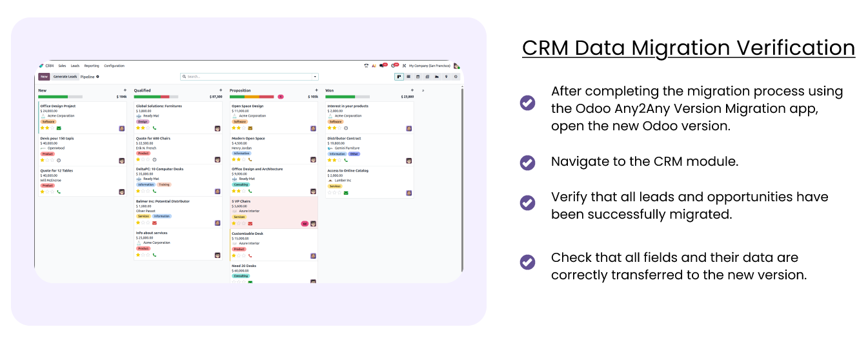Screen dimensions: 868x338
Task: Click phone icon on Distributor Contract card
Action: (x=346, y=160)
